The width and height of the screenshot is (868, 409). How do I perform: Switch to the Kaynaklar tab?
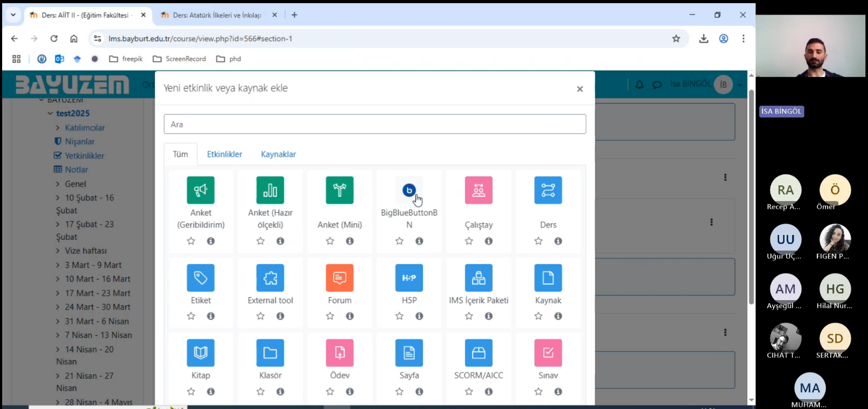(x=278, y=154)
